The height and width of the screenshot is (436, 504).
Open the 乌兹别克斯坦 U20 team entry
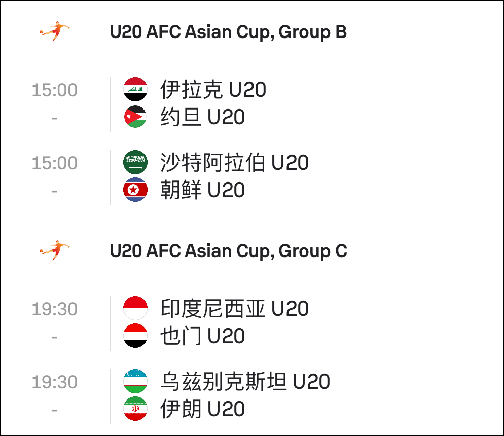(x=245, y=381)
